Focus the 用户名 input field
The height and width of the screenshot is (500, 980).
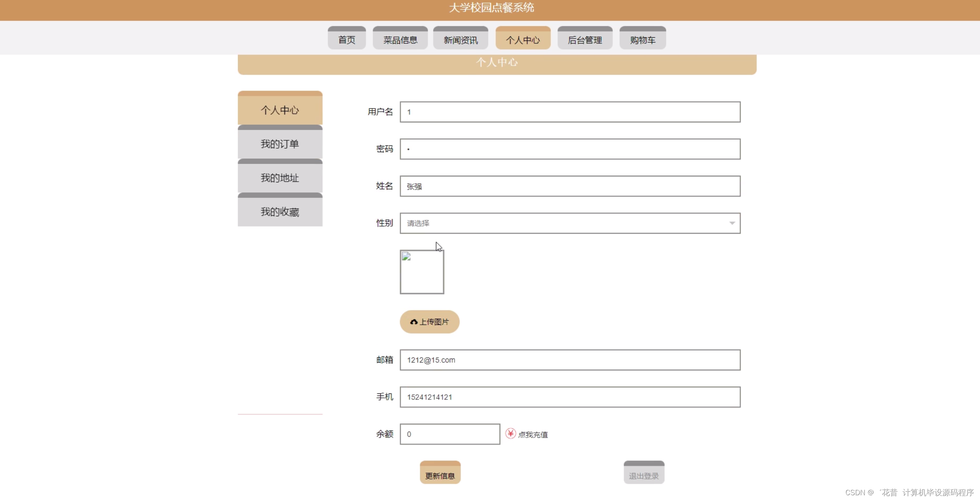tap(570, 112)
